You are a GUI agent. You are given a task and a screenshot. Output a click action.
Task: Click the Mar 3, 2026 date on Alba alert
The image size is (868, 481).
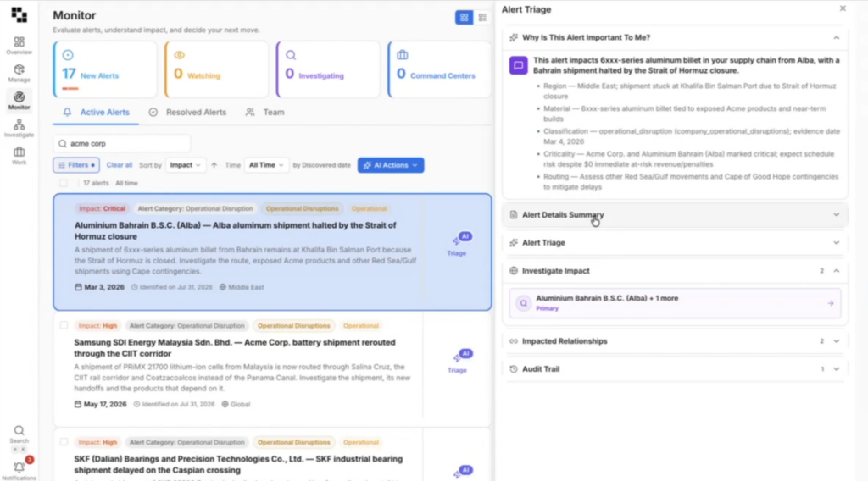click(x=100, y=287)
